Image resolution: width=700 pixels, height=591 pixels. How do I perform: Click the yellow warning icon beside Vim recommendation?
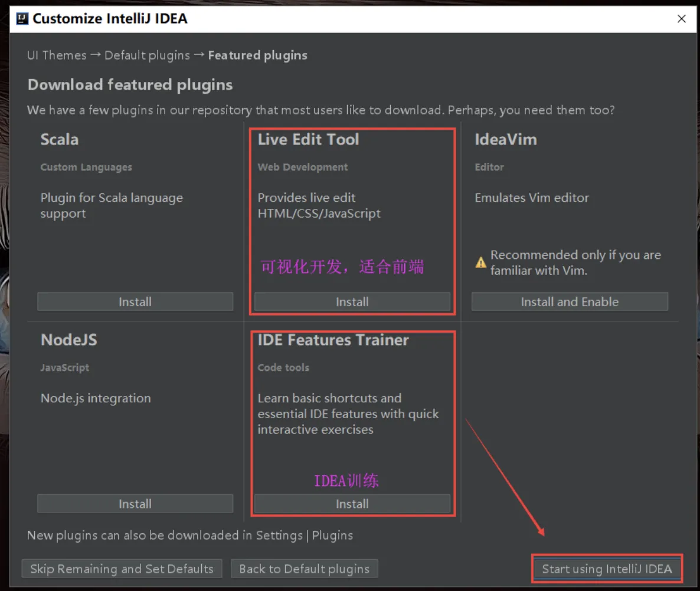click(x=481, y=262)
